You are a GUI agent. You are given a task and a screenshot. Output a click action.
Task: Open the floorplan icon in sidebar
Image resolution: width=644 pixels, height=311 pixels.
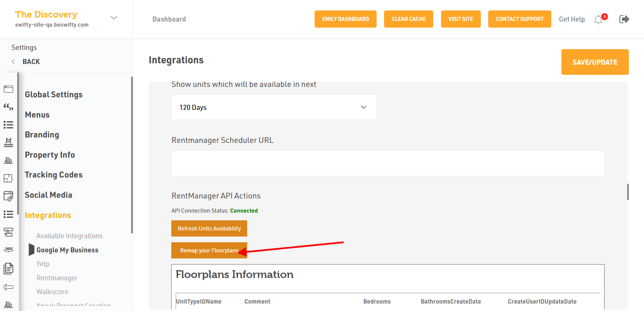8,178
